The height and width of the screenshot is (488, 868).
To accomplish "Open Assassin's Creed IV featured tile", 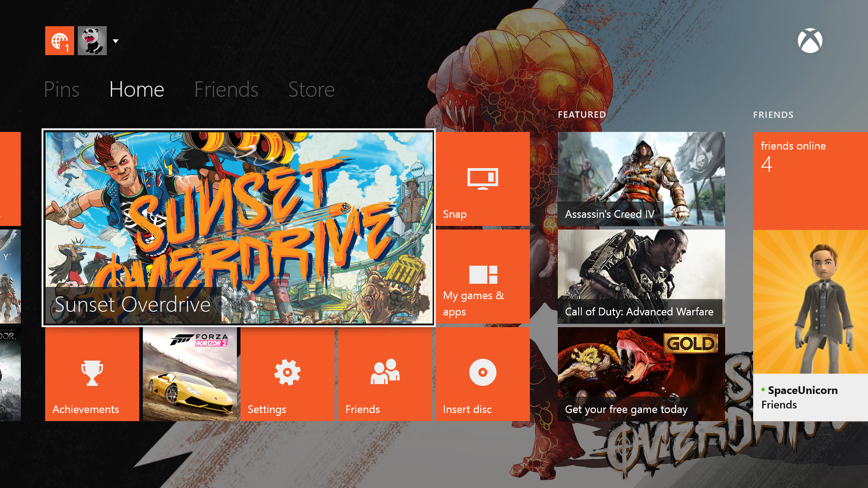I will pos(642,179).
